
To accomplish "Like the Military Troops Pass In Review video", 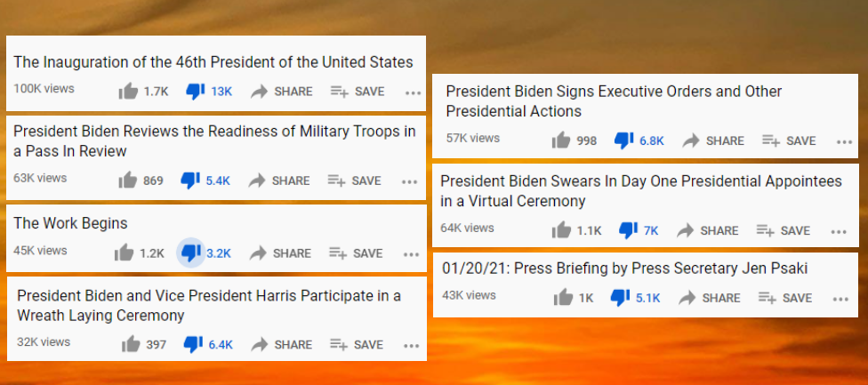I will point(128,180).
